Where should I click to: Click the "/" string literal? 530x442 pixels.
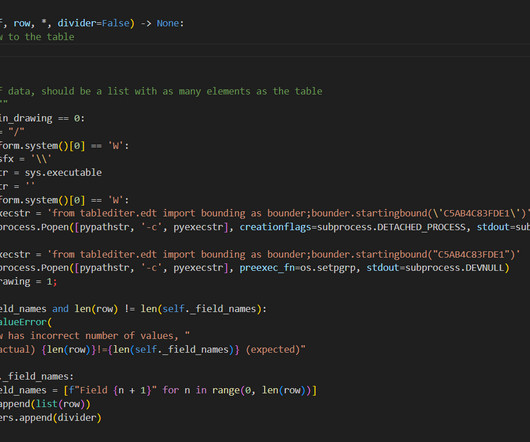[16, 132]
